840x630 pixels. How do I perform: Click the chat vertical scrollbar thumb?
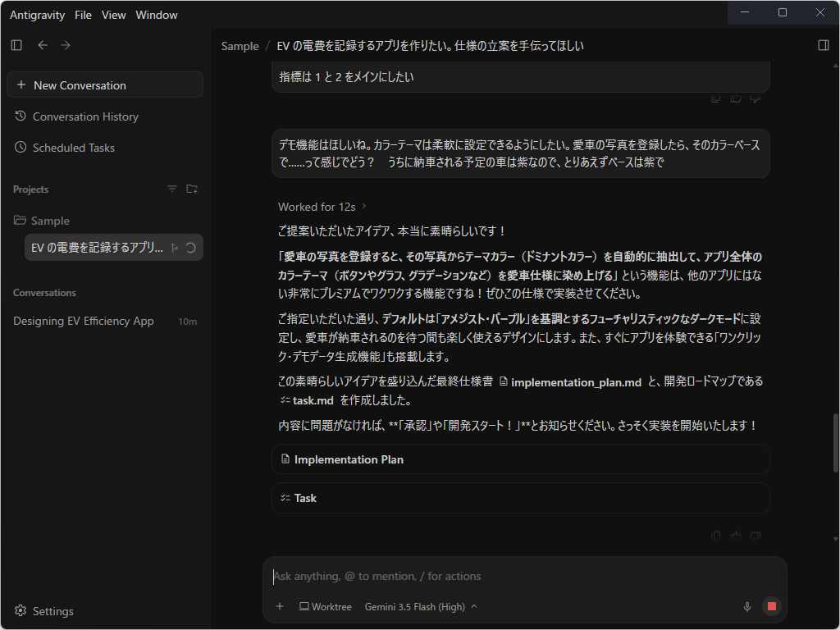(834, 442)
